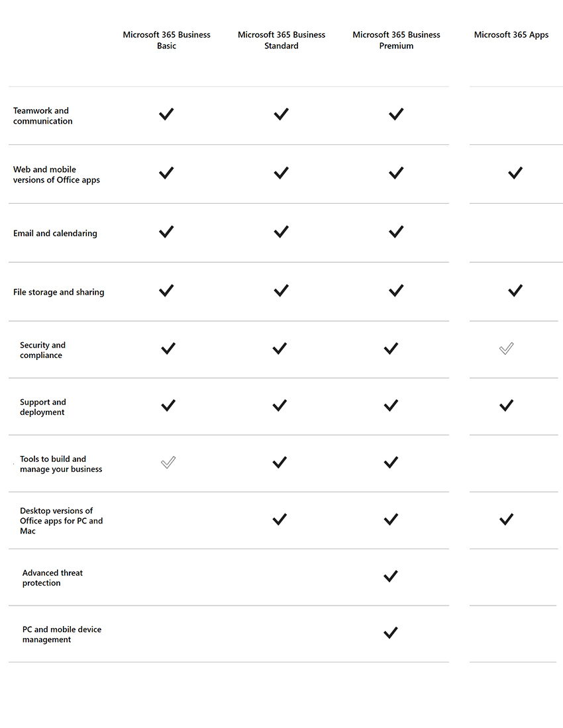Select the Microsoft 365 Business Premium column header
The height and width of the screenshot is (728, 563).
396,40
